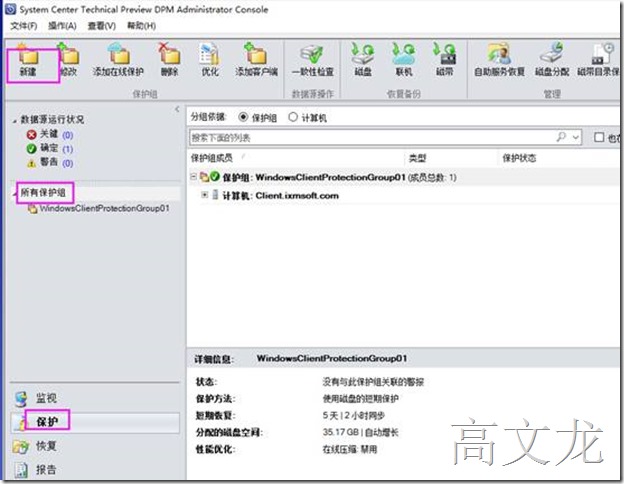This screenshot has height=484, width=624.
Task: Click the yellow 警告 warning icon
Action: pyautogui.click(x=31, y=163)
